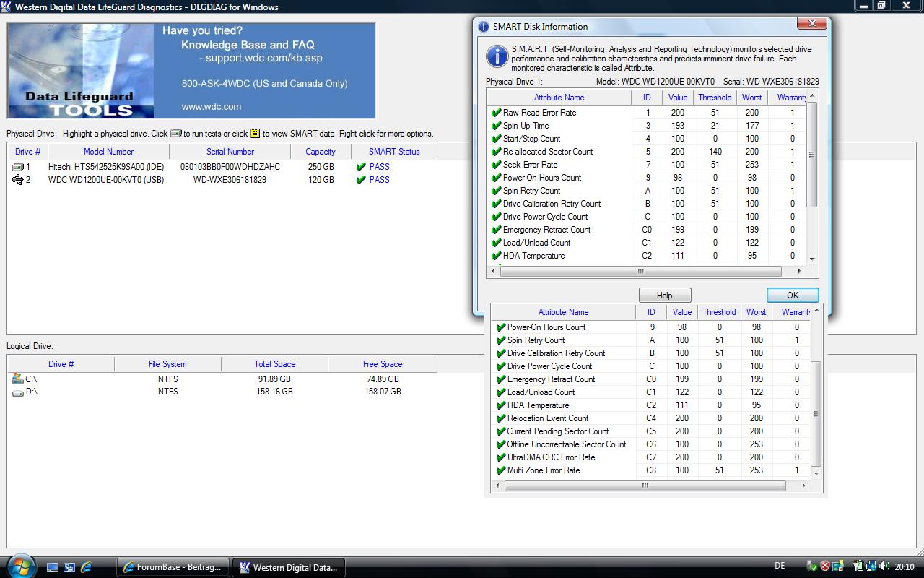Click the DE language indicator in taskbar
This screenshot has width=924, height=578.
780,567
